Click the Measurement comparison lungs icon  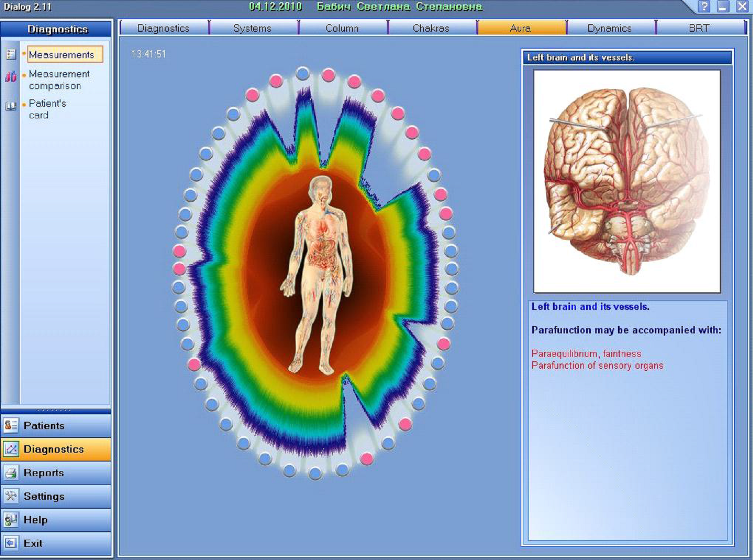(x=11, y=76)
